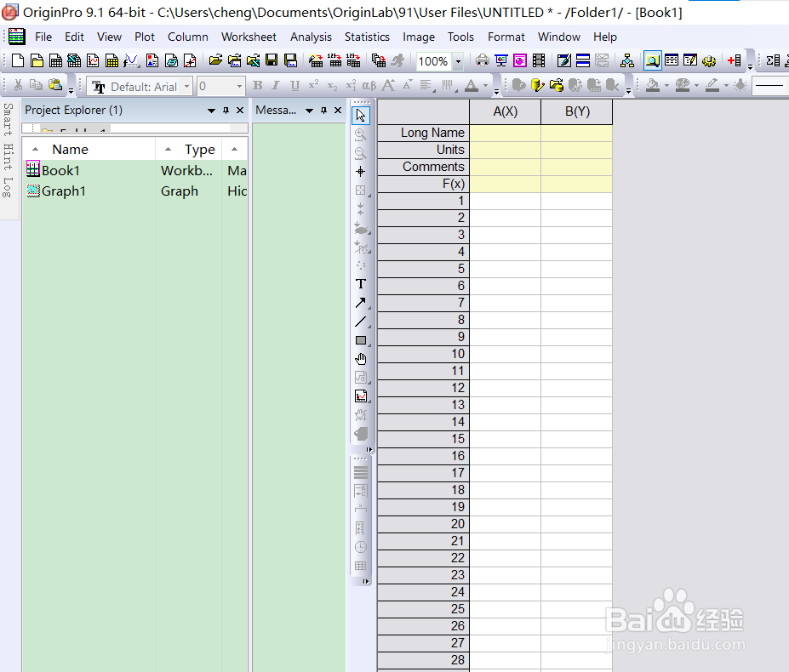Import multiple ASCII files

353,61
